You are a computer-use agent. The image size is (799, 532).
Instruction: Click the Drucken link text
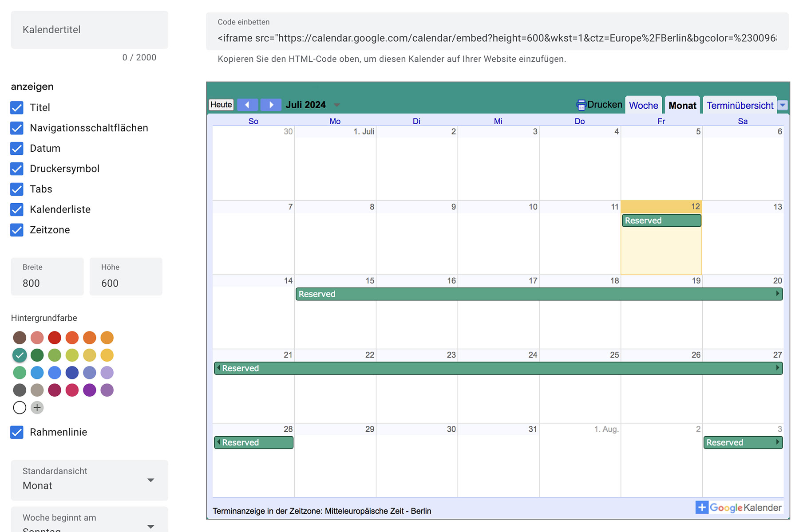click(605, 105)
